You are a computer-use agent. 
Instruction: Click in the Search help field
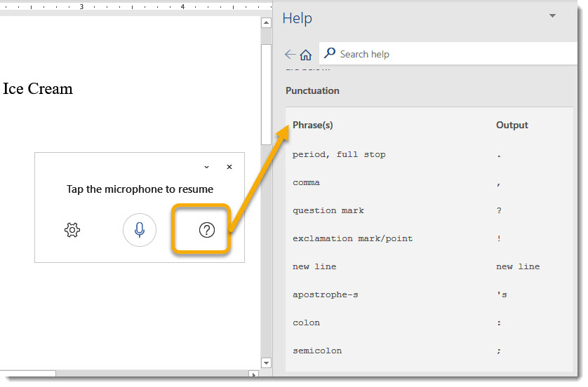[448, 53]
